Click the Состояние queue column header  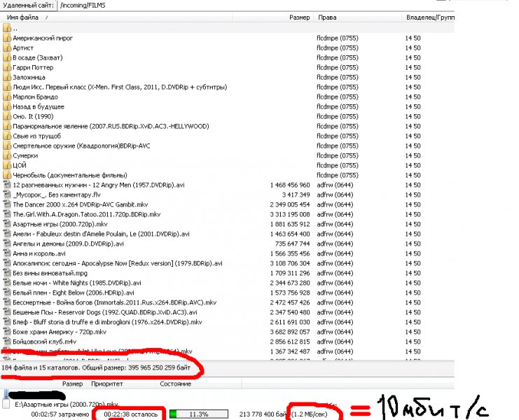[175, 384]
